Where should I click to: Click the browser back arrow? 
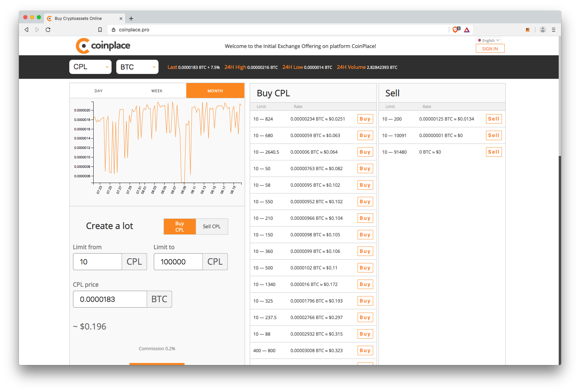26,30
